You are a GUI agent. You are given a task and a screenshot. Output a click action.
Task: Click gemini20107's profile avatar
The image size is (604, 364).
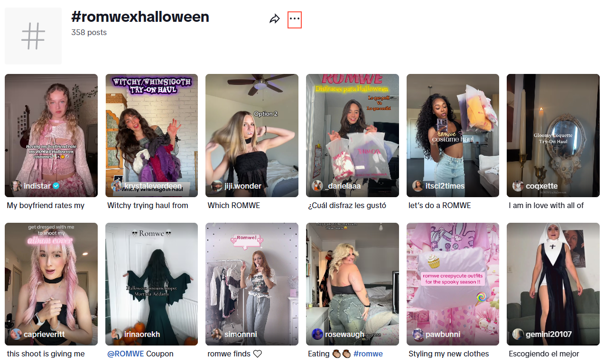click(518, 334)
